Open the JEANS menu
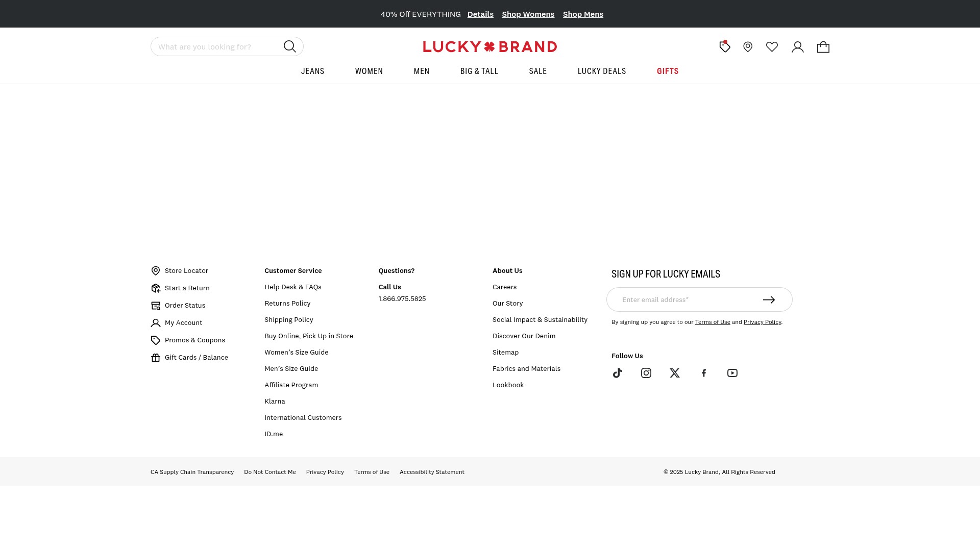The image size is (980, 551). (313, 71)
